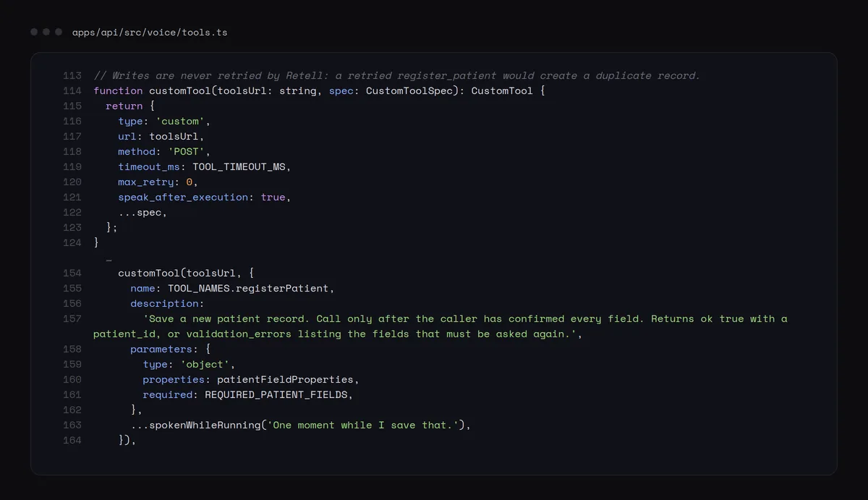Click line number 113
Screen dimensions: 868x500
pyautogui.click(x=72, y=75)
